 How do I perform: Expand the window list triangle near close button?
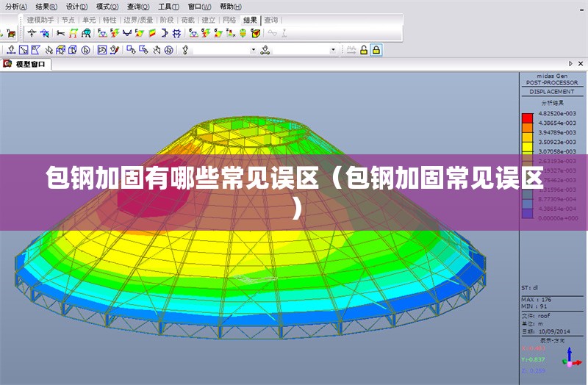point(571,64)
